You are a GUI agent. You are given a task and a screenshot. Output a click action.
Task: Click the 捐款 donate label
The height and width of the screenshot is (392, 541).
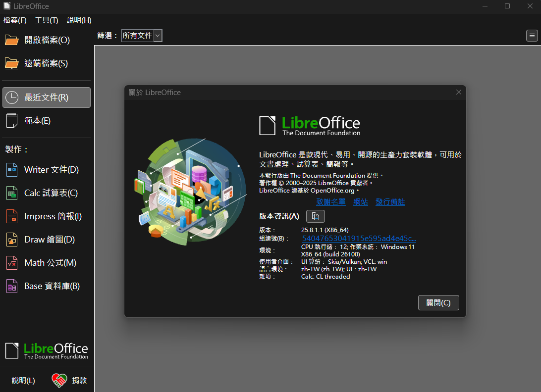coord(79,380)
